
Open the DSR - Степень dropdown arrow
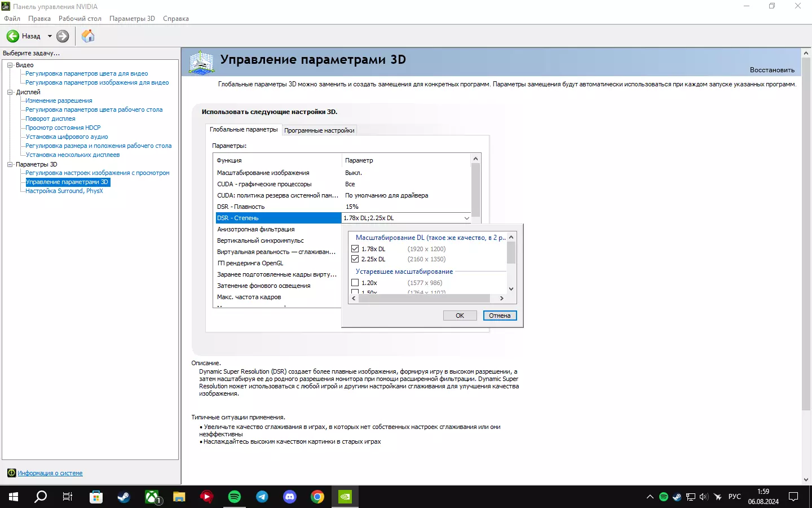(466, 218)
